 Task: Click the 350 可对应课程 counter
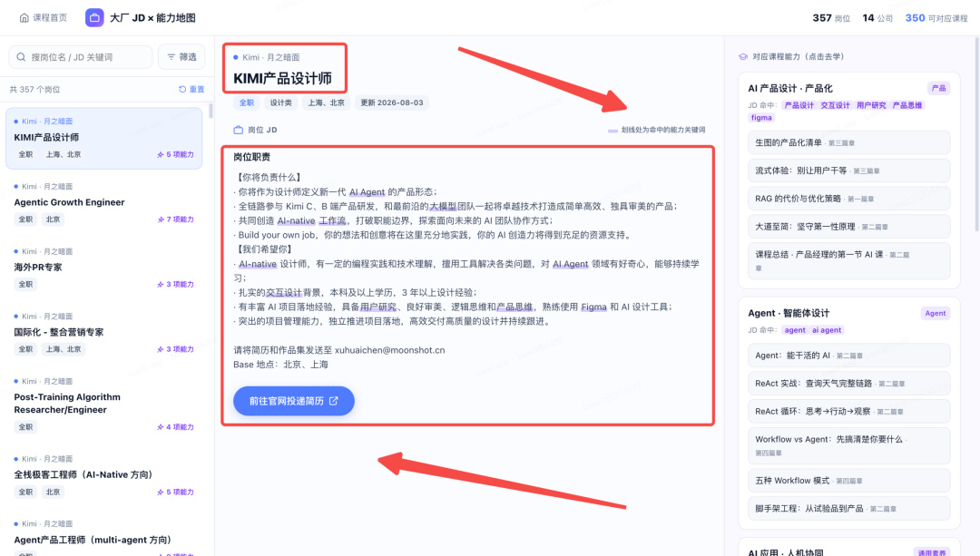[936, 18]
